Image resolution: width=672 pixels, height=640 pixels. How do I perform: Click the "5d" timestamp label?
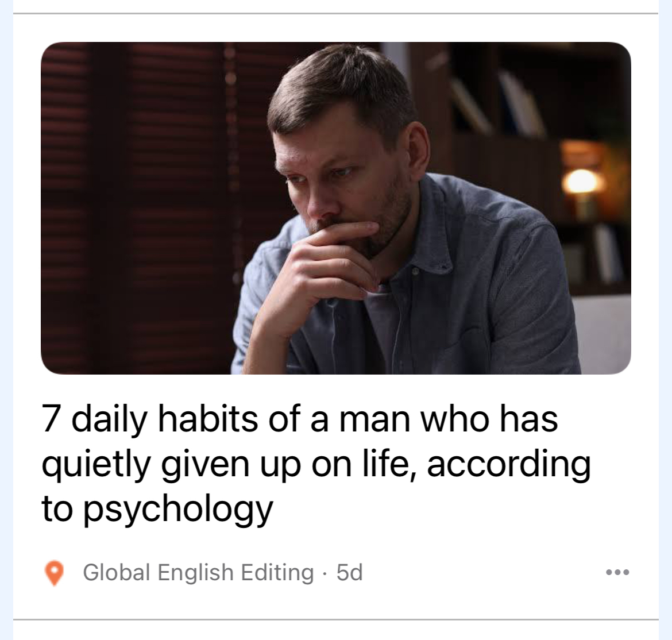[x=349, y=572]
